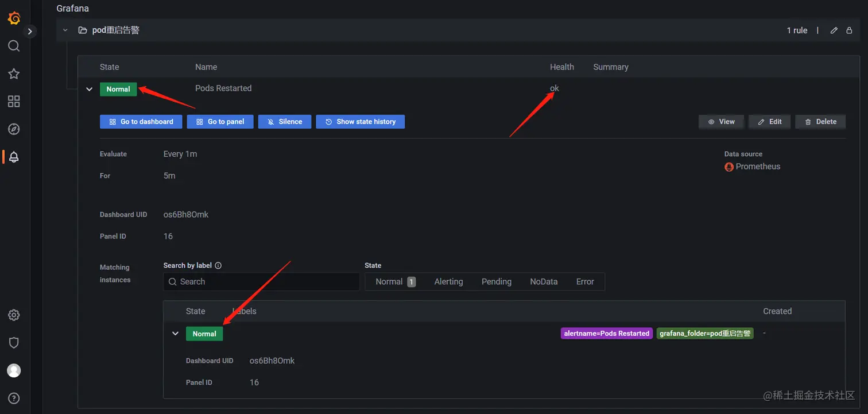Open the Alerting bell icon
The width and height of the screenshot is (868, 414).
point(14,157)
